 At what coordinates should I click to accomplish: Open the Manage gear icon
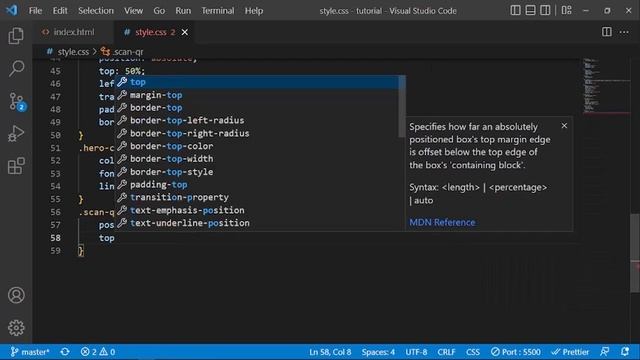16,327
